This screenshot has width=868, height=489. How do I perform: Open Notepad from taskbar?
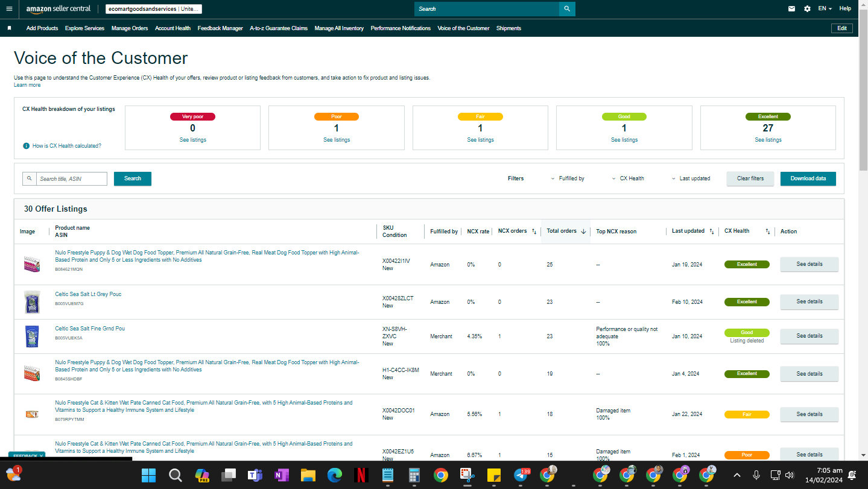point(388,475)
